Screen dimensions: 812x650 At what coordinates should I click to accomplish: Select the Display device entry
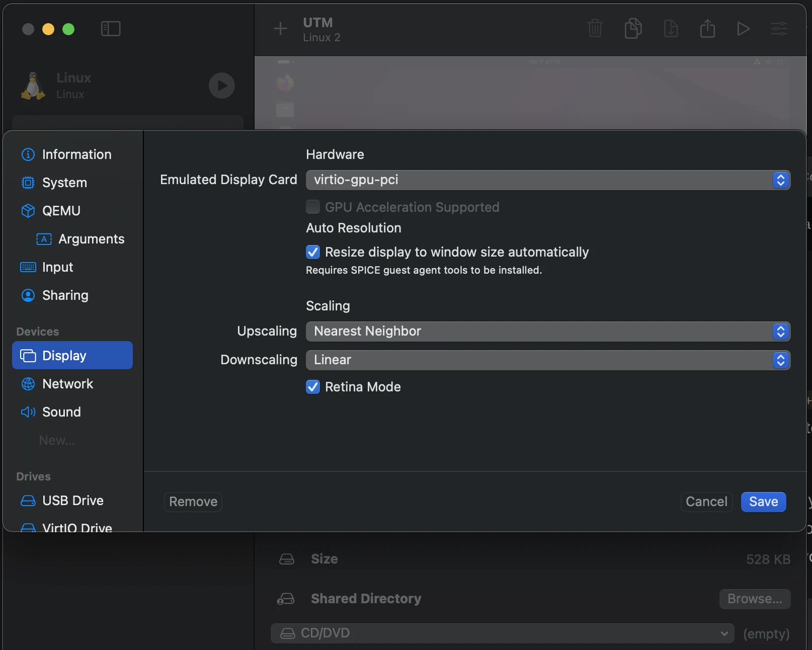click(72, 355)
